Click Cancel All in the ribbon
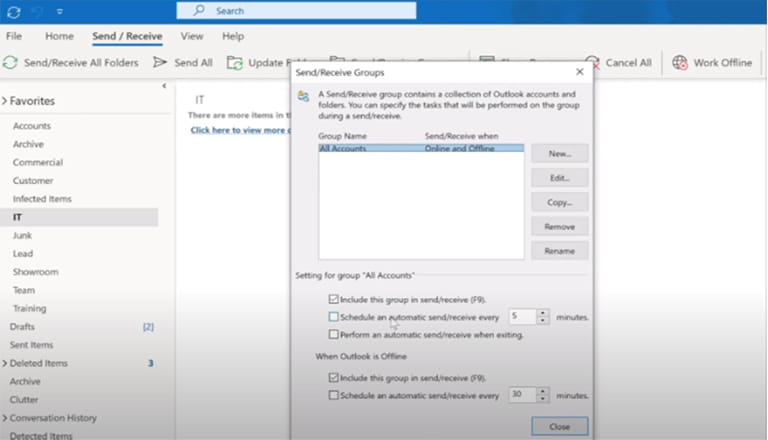768x440 pixels. tap(628, 63)
